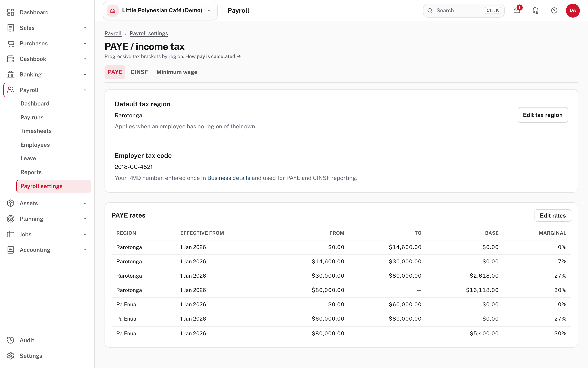Image resolution: width=588 pixels, height=368 pixels.
Task: Go to Payroll settings breadcrumb link
Action: click(x=149, y=33)
